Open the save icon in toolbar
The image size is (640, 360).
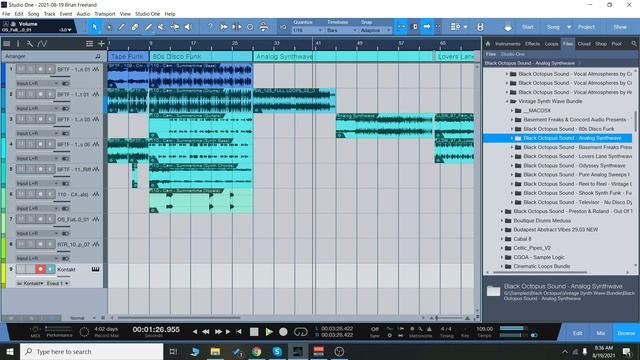tap(480, 27)
